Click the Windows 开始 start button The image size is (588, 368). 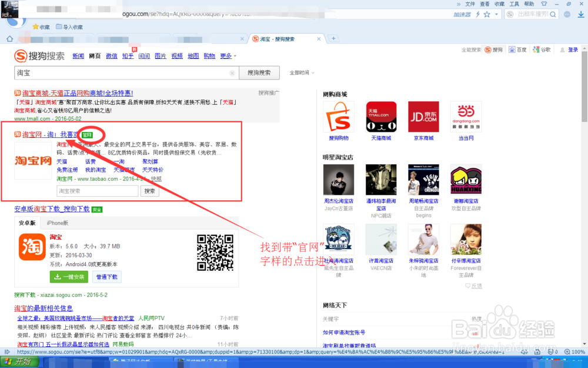[19, 362]
